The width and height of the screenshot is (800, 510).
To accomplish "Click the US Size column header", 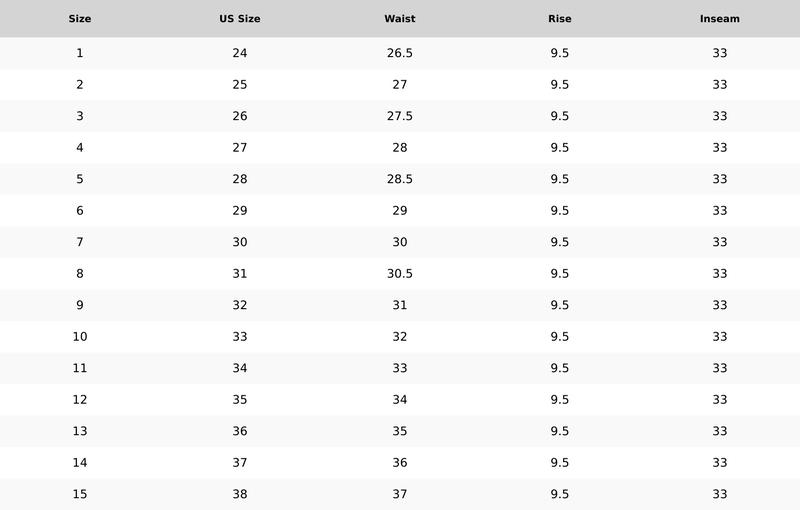I will tap(240, 19).
